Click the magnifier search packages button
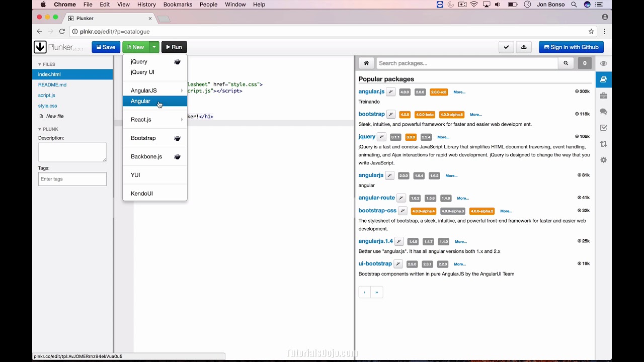This screenshot has height=362, width=644. (x=566, y=63)
